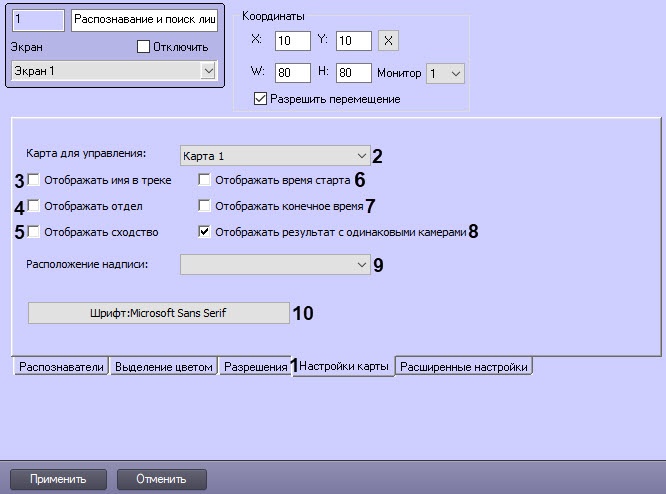Open the 'Карта для управления' dropdown
The width and height of the screenshot is (666, 494).
[x=274, y=155]
